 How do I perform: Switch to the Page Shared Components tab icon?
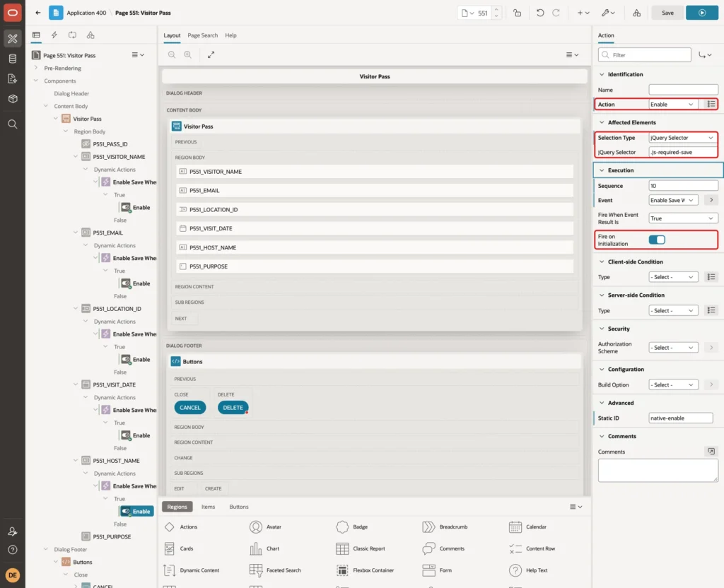click(x=90, y=35)
